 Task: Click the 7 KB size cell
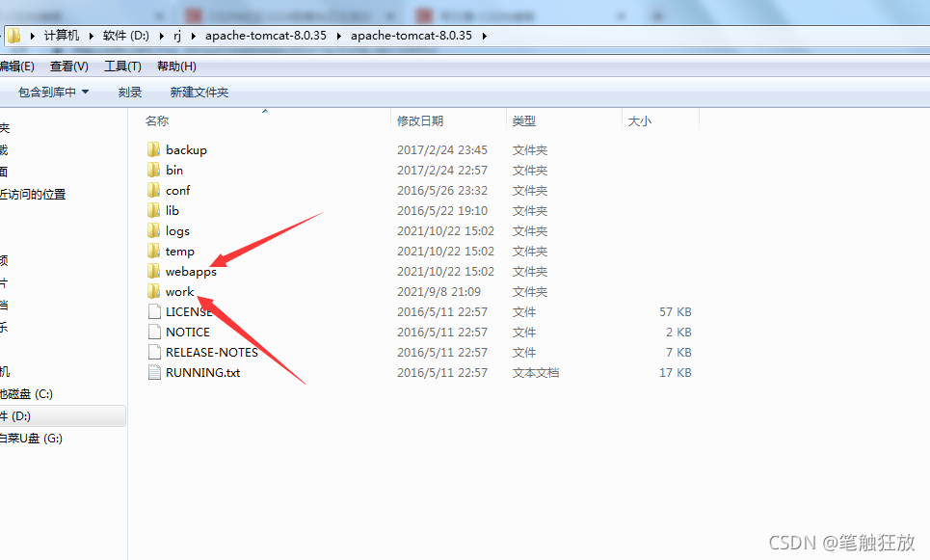point(678,353)
